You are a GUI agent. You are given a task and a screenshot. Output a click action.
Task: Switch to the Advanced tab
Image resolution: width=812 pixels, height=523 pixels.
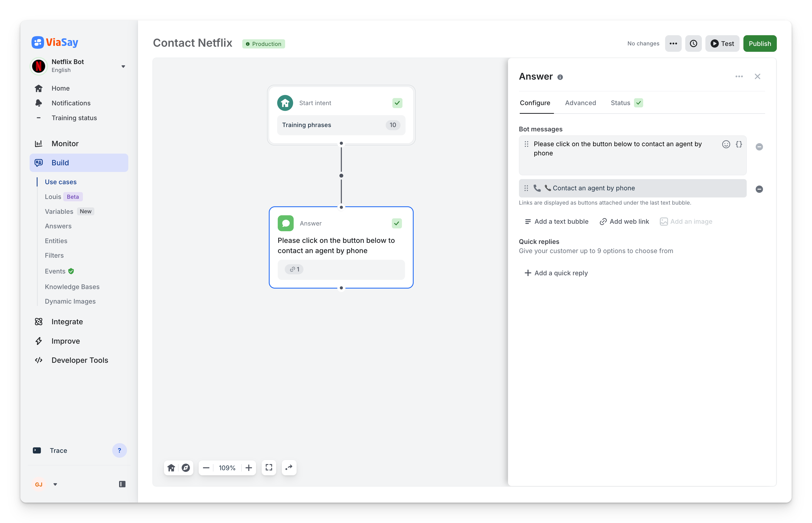click(x=580, y=103)
